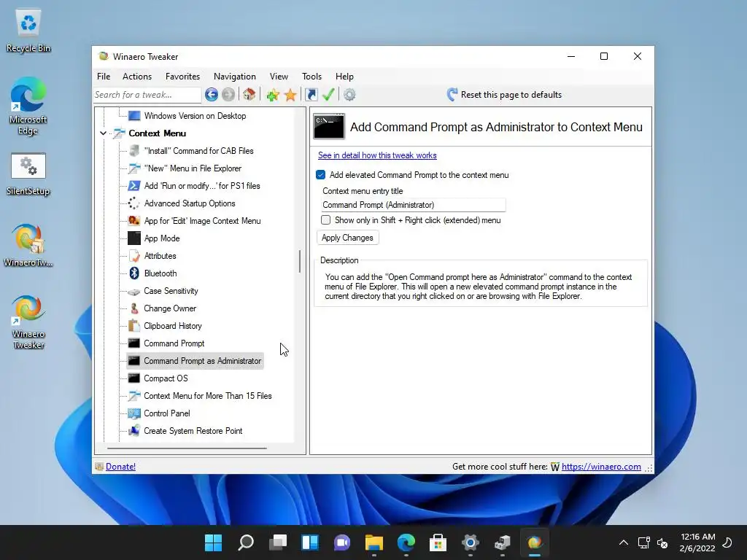747x560 pixels.
Task: Click the shortcut arrow toolbar icon
Action: 311,95
